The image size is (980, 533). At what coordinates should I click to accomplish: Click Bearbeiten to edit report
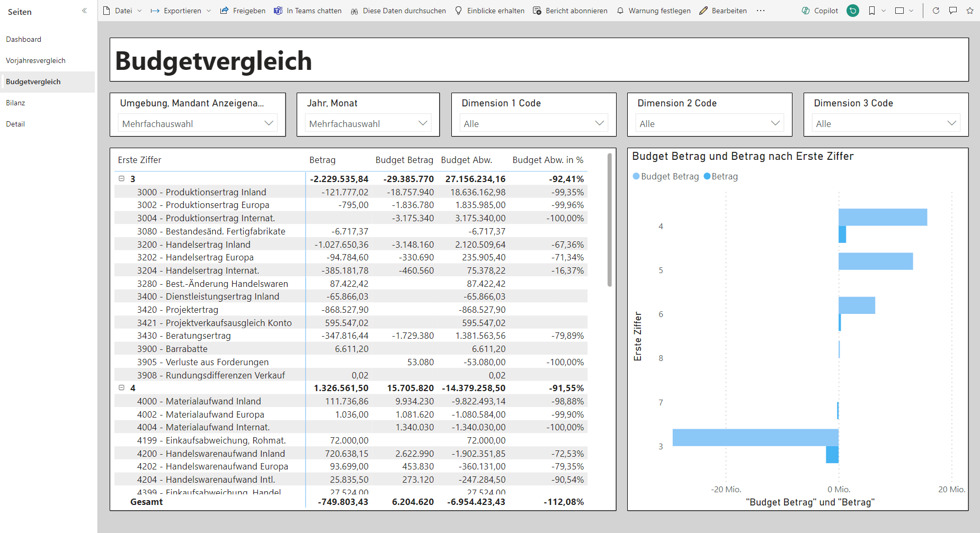point(723,11)
